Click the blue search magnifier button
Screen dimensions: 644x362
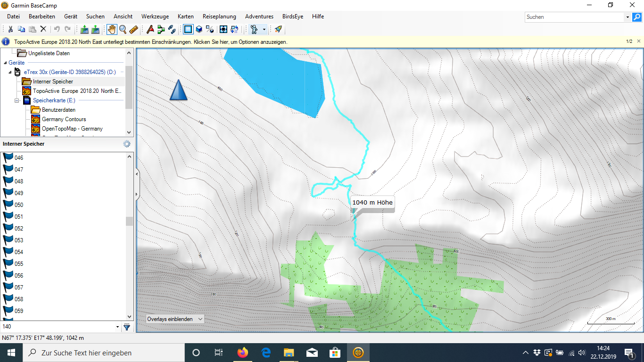[x=637, y=17]
